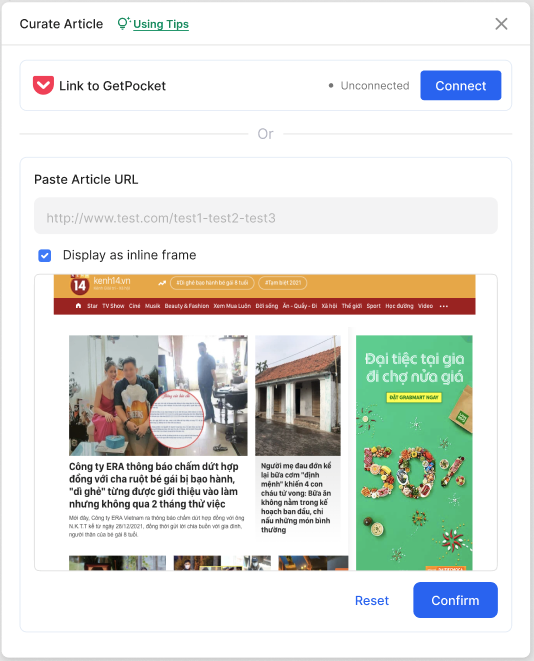534x661 pixels.
Task: Select the Sport menu item
Action: tap(373, 306)
